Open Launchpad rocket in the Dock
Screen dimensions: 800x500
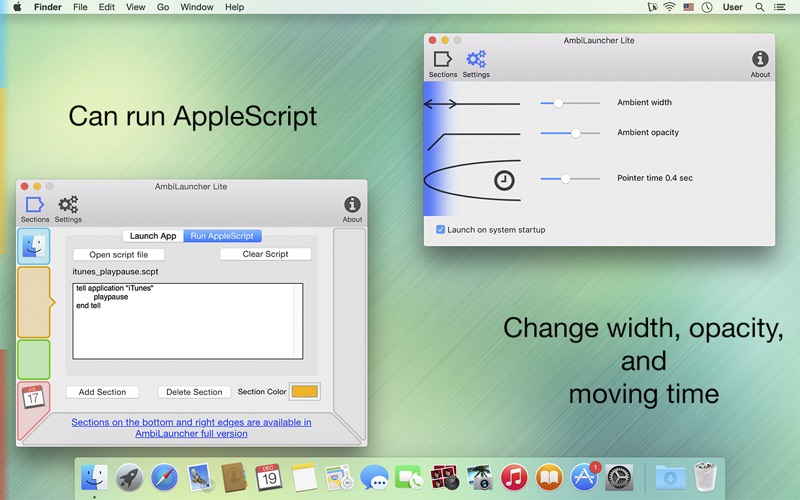coord(129,478)
